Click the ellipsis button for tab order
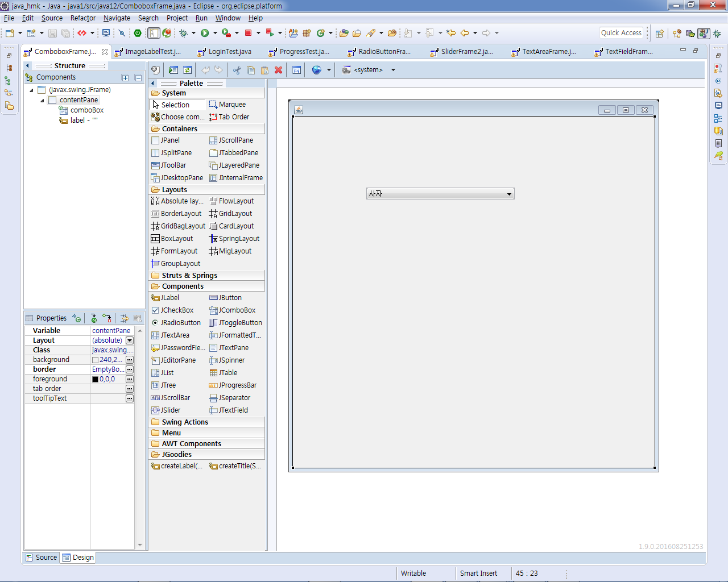This screenshot has height=582, width=728. click(130, 389)
